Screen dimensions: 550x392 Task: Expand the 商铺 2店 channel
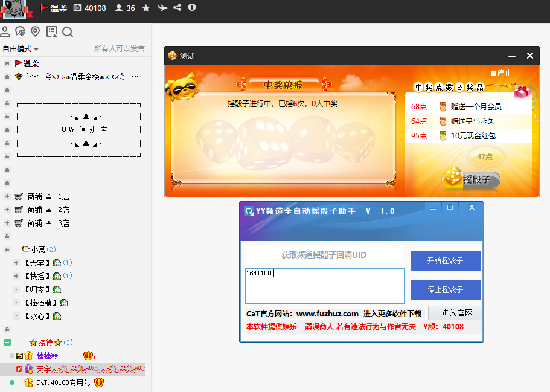tap(7, 210)
